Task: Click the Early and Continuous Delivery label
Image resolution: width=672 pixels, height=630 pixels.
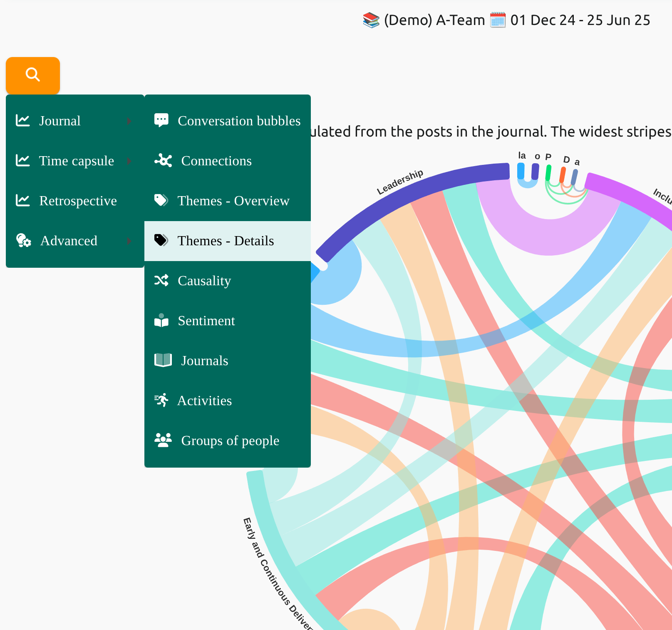Action: coord(277,574)
